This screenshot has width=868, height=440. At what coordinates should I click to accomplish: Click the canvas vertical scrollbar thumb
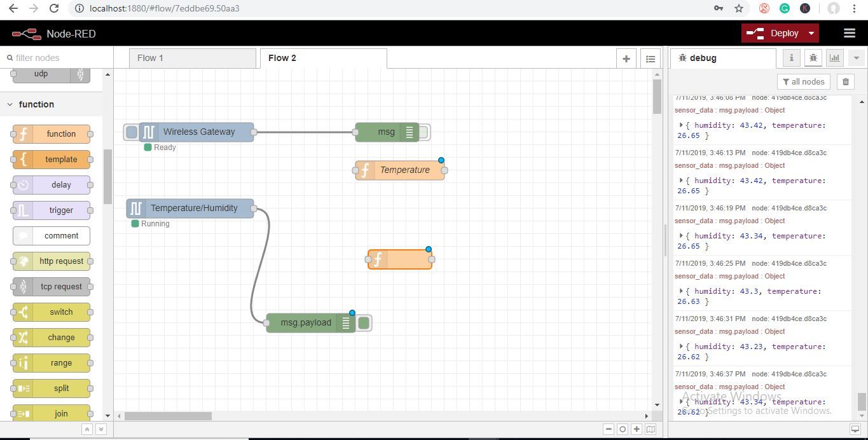tap(657, 98)
